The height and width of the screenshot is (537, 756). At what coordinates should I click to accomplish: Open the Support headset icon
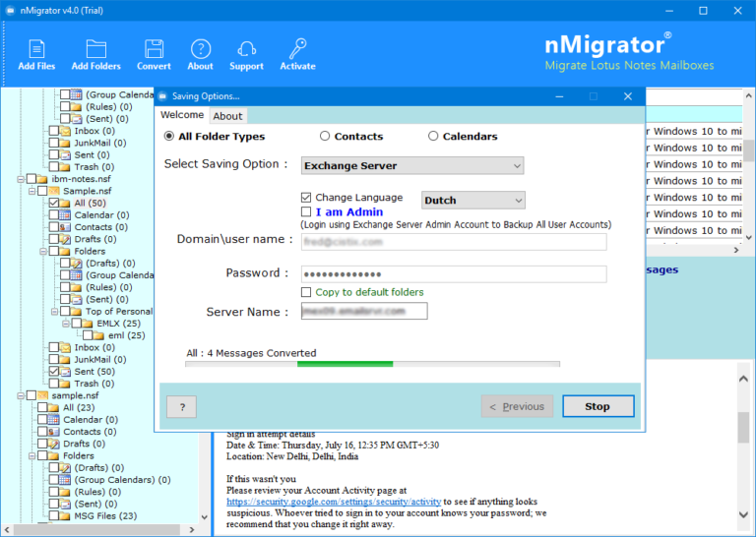tap(246, 50)
